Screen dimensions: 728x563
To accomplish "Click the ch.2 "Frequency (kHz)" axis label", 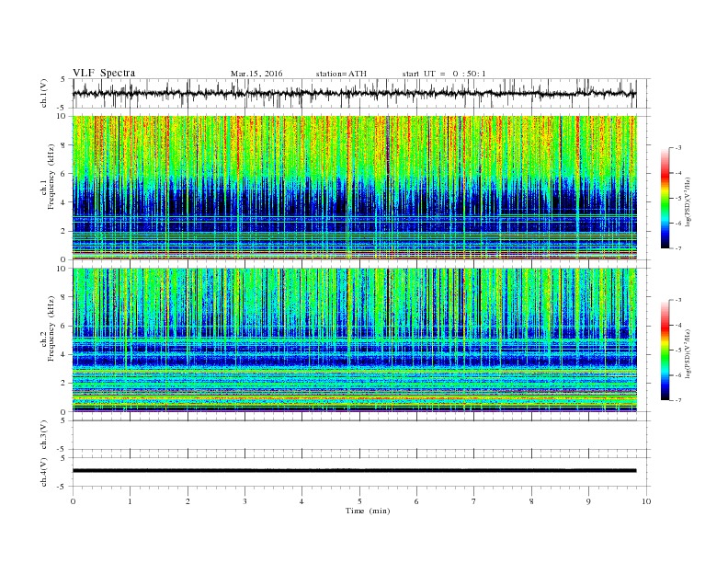I will [x=51, y=328].
